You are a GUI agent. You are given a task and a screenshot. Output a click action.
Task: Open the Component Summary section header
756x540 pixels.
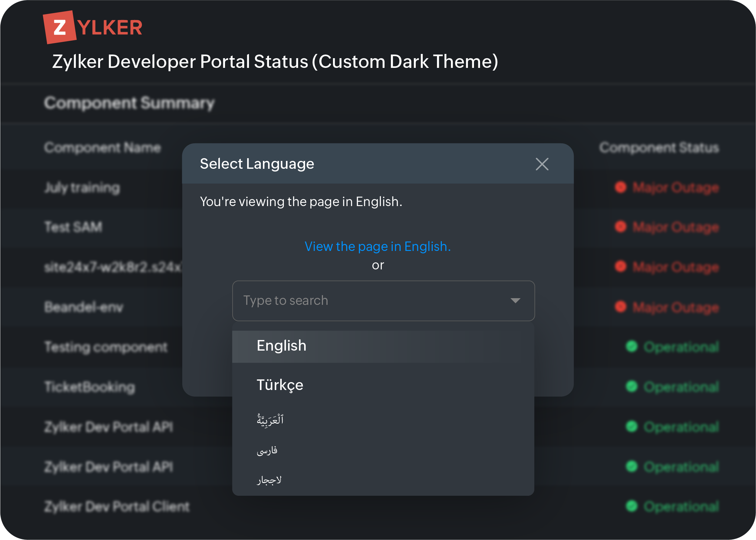tap(129, 103)
